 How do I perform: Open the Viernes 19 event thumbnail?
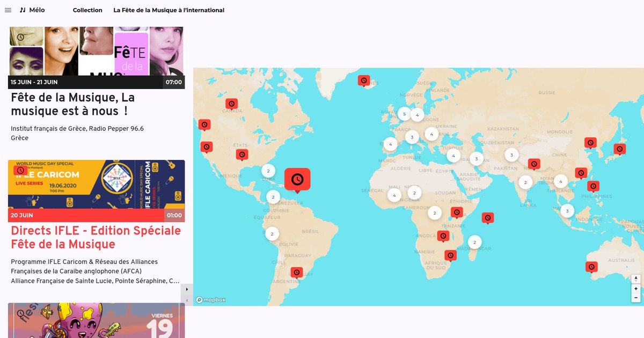point(97,320)
